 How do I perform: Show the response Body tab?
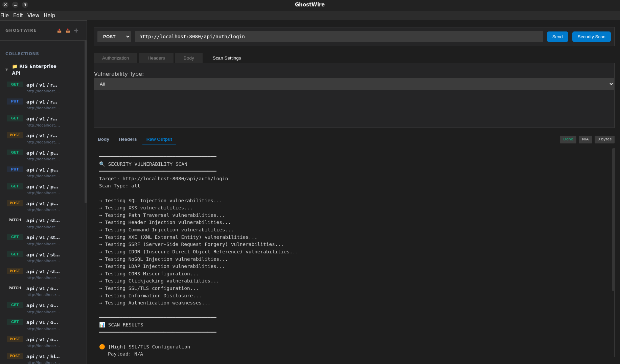tap(104, 139)
